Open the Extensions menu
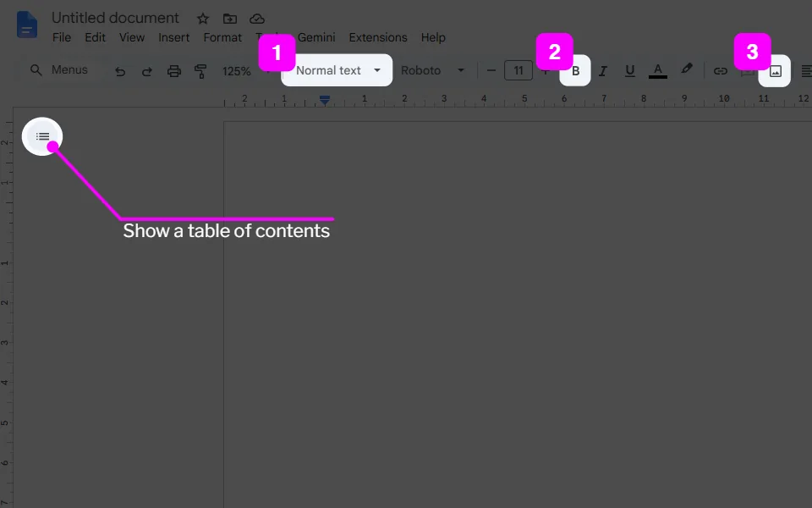 tap(378, 37)
